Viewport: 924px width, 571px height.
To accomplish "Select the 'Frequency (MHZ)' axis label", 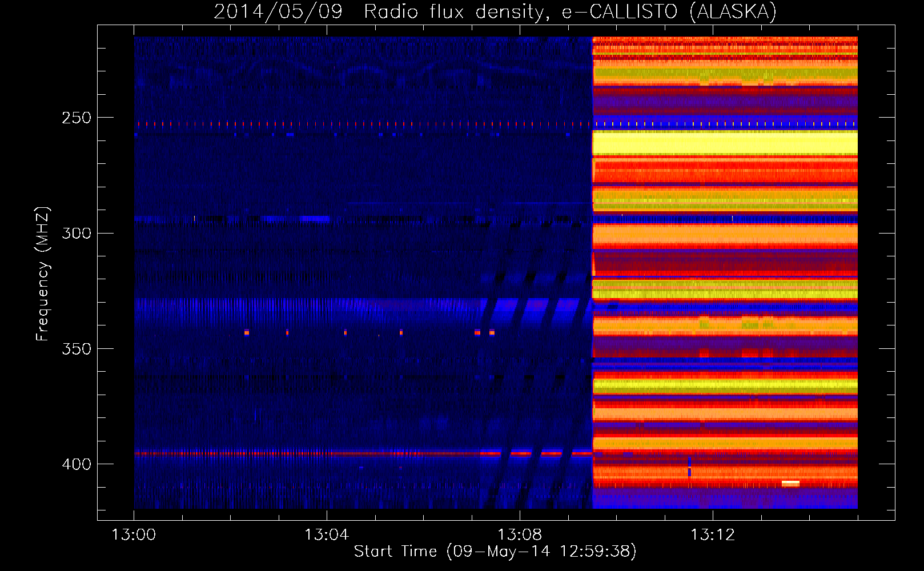I will [x=43, y=274].
